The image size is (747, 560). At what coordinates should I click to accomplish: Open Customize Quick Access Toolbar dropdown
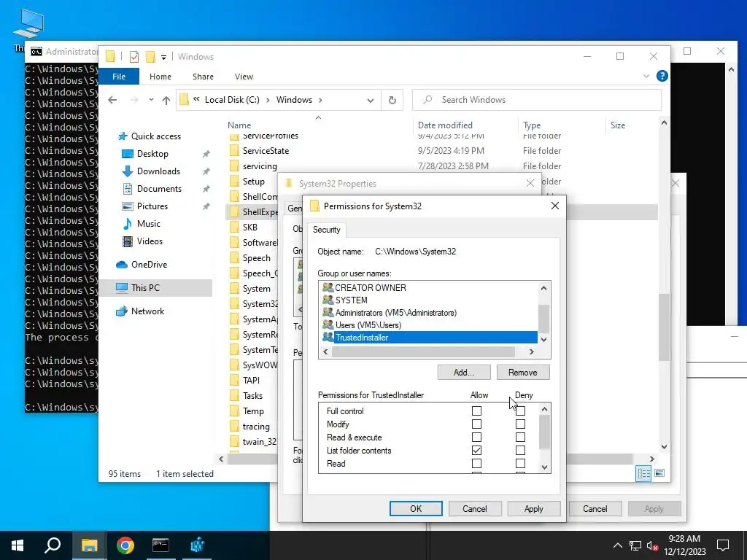[163, 58]
